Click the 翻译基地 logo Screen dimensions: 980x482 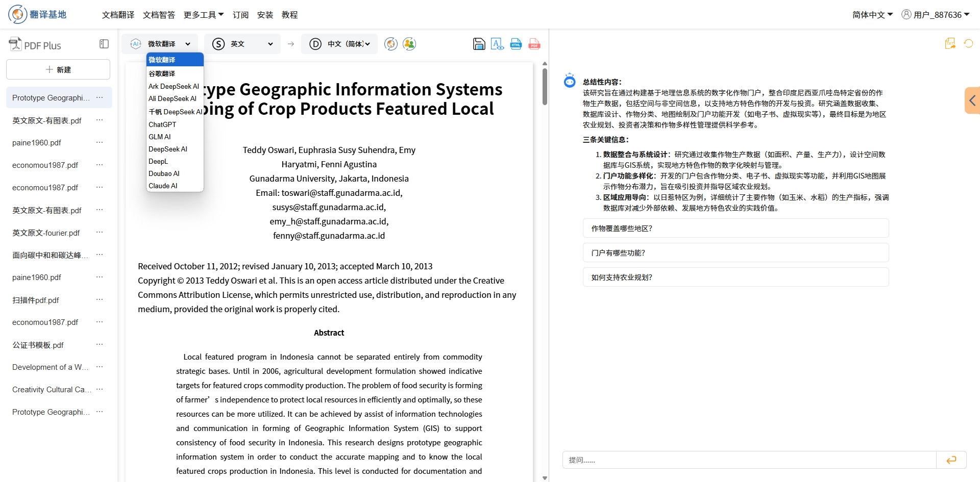37,14
